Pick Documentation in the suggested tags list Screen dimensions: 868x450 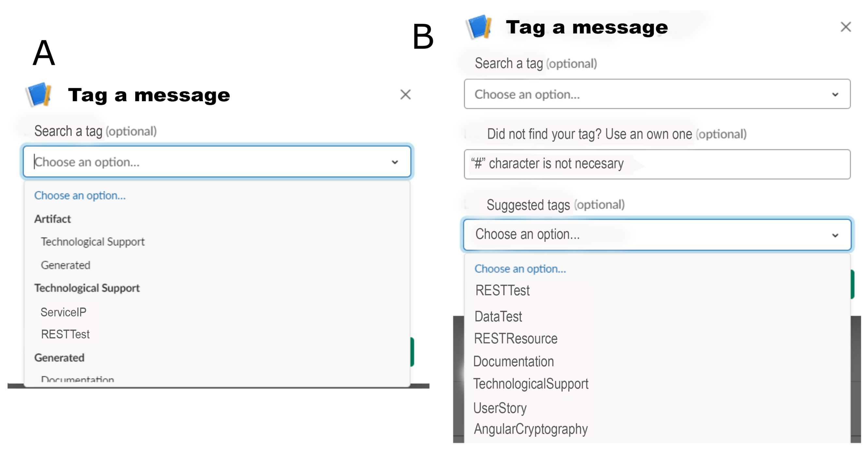513,361
